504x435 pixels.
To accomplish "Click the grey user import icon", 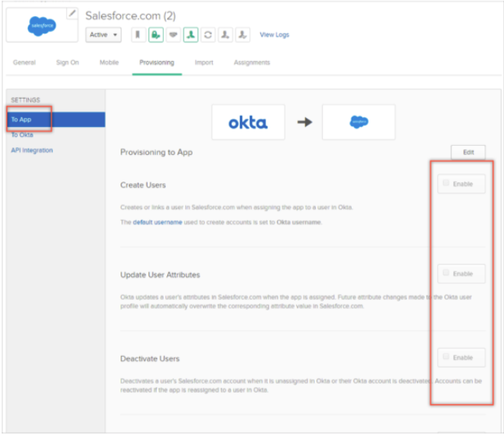I will click(x=225, y=35).
